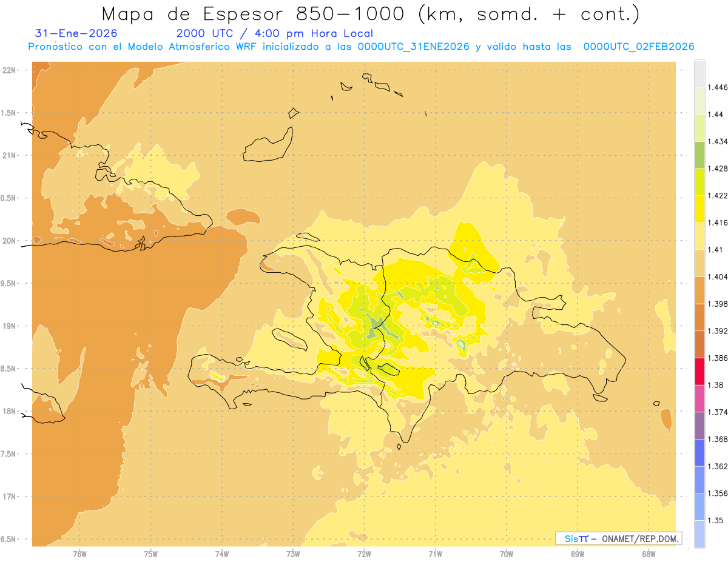Click the latitude axis label '17N'
The width and height of the screenshot is (728, 562).
pos(10,497)
